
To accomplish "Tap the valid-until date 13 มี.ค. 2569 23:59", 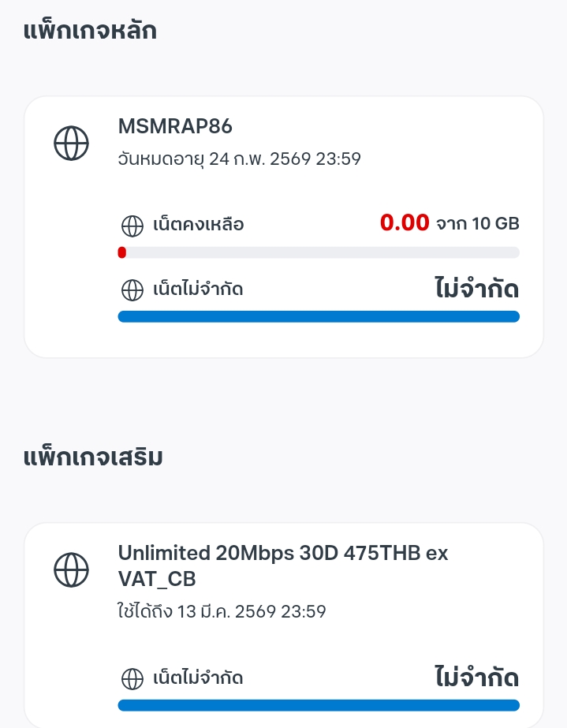I will [222, 611].
